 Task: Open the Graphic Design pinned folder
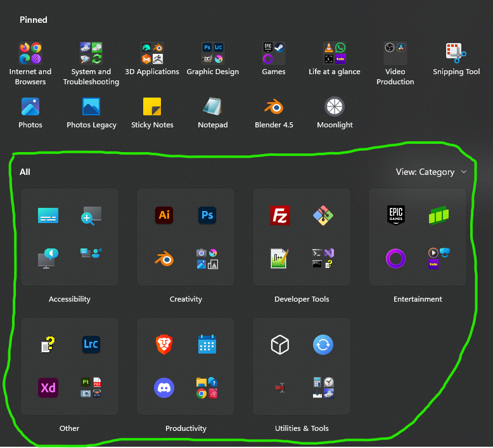click(x=212, y=53)
